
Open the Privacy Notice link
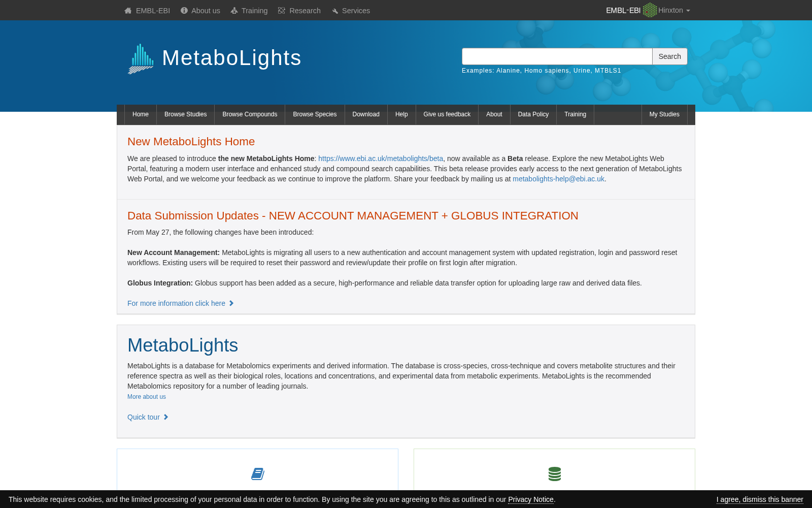coord(531,499)
